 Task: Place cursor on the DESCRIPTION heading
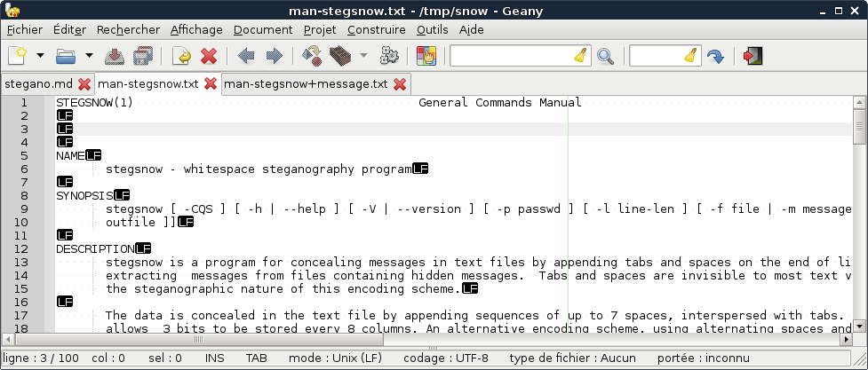pyautogui.click(x=95, y=248)
